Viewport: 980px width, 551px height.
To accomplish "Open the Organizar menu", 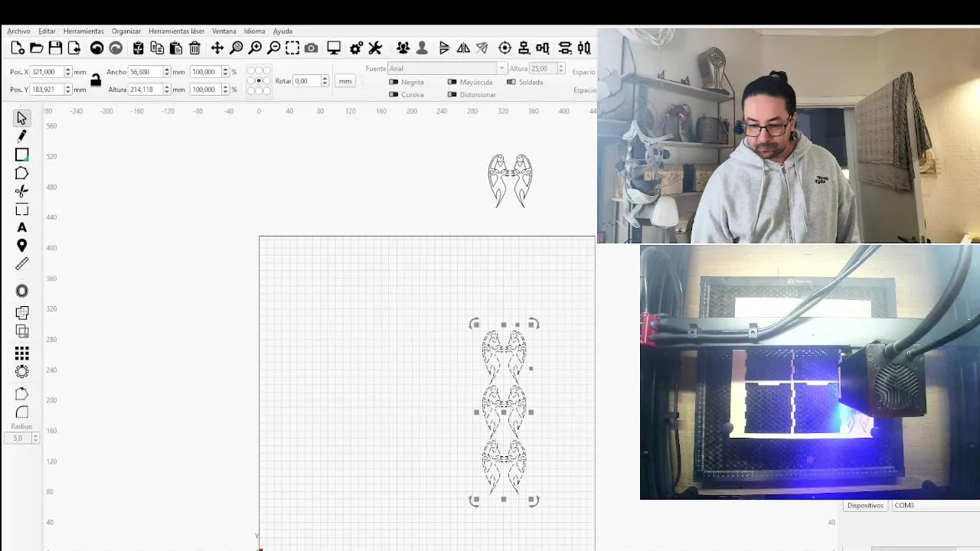I will click(126, 31).
